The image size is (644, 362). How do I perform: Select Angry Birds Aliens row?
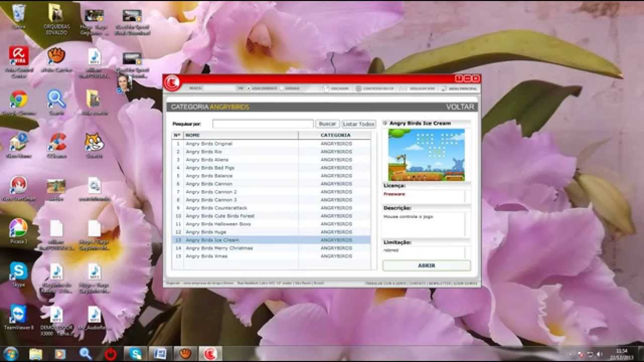[271, 160]
